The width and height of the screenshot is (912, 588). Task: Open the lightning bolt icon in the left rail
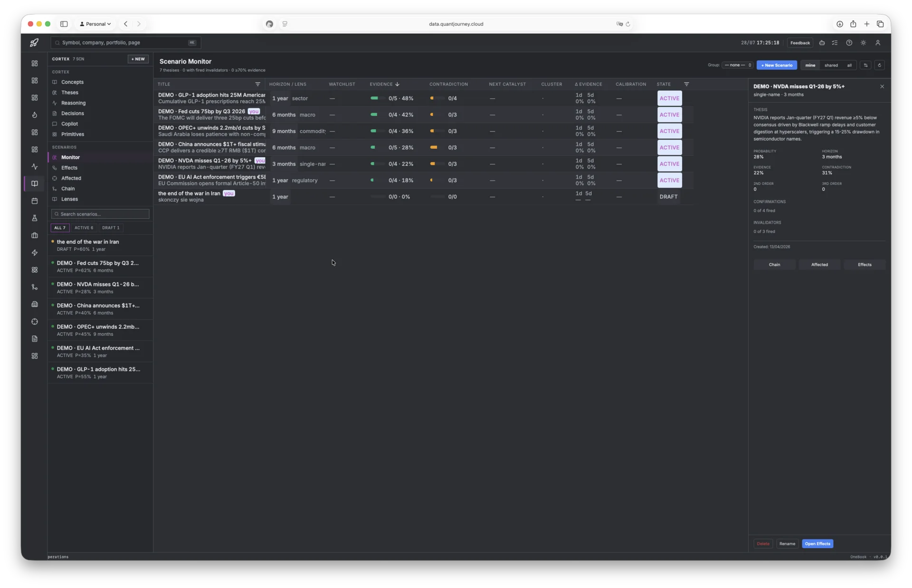(x=35, y=253)
